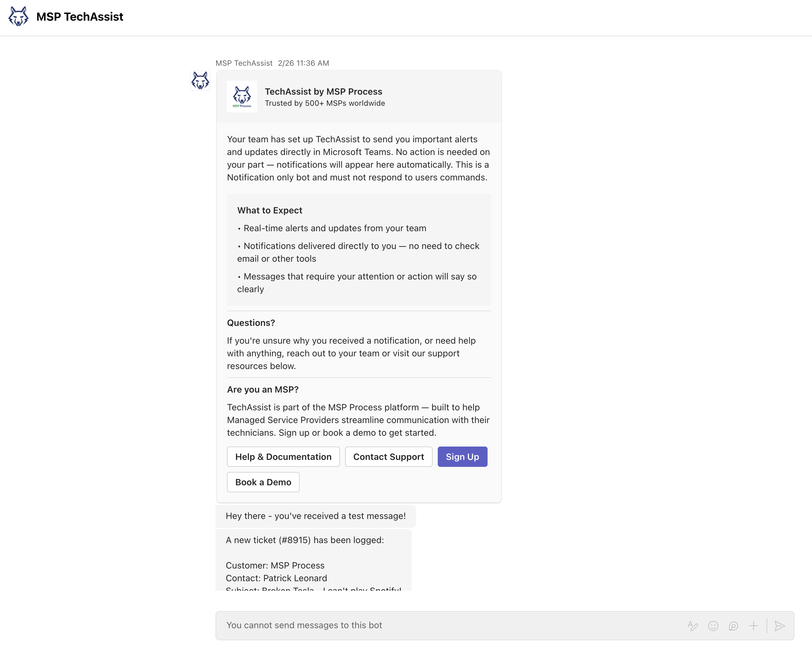Click the MSP Process logo in card
This screenshot has height=646, width=812.
pyautogui.click(x=242, y=97)
